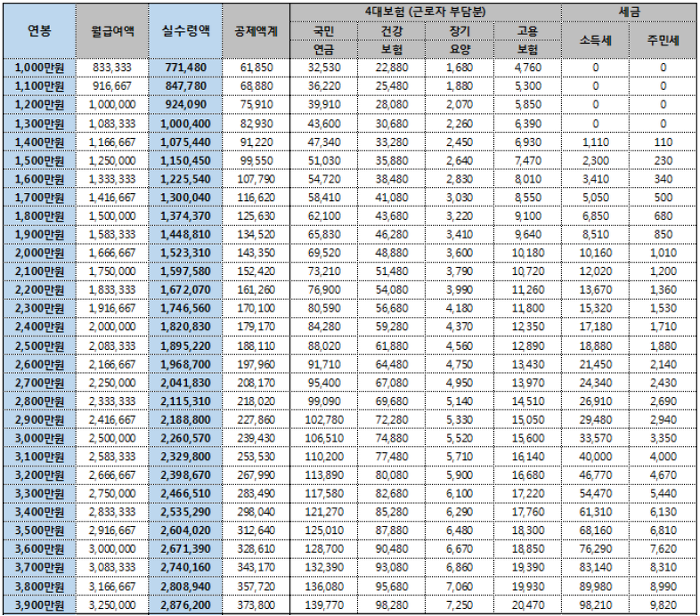The width and height of the screenshot is (700, 616).
Task: Select the 2,900만원 salary row label
Action: [x=40, y=420]
